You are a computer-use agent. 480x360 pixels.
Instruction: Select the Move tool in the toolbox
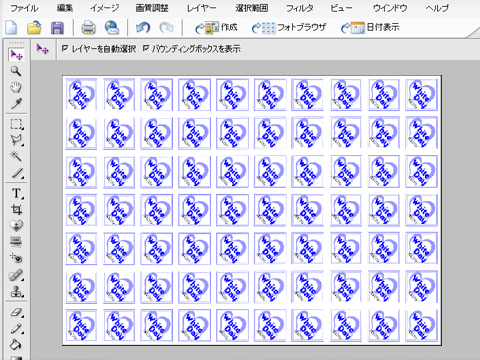click(x=16, y=55)
